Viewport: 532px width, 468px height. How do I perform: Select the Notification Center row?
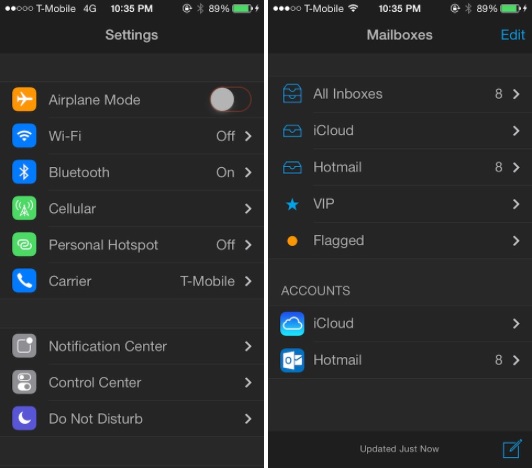tap(132, 346)
